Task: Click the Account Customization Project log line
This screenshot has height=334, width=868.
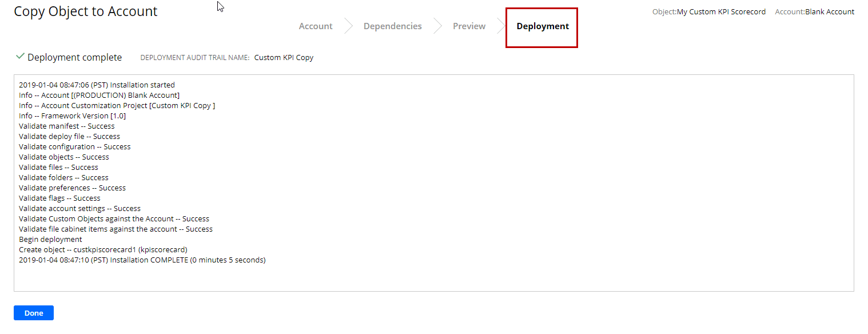Action: click(117, 106)
